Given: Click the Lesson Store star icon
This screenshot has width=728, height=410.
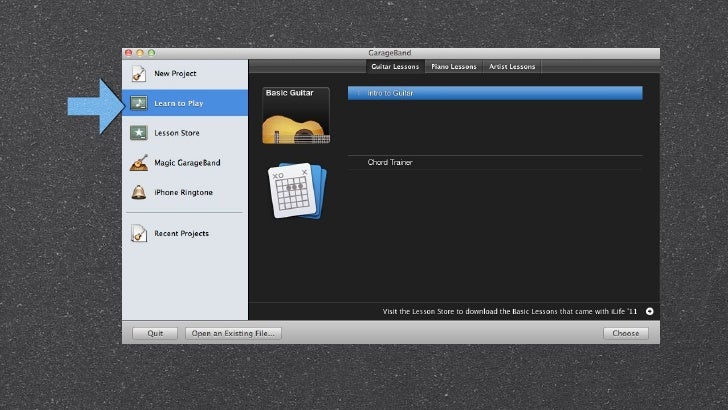Looking at the screenshot, I should tap(138, 133).
